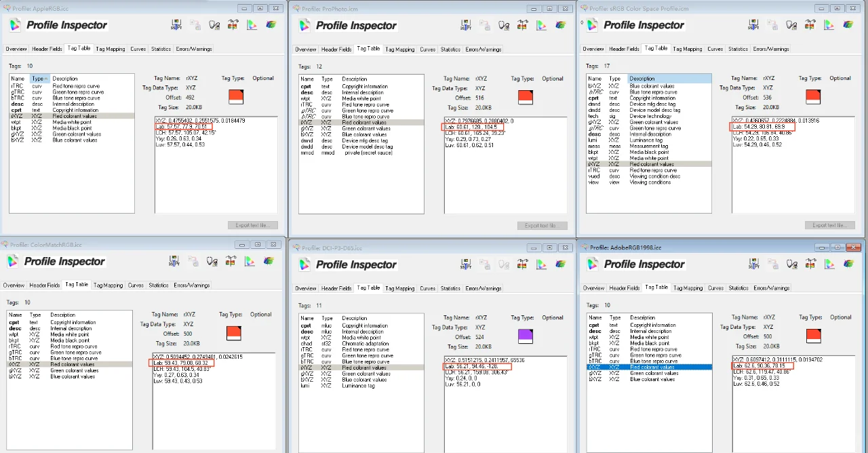The width and height of the screenshot is (868, 453).
Task: Switch to Overview tab in AppleRGB window
Action: point(16,49)
